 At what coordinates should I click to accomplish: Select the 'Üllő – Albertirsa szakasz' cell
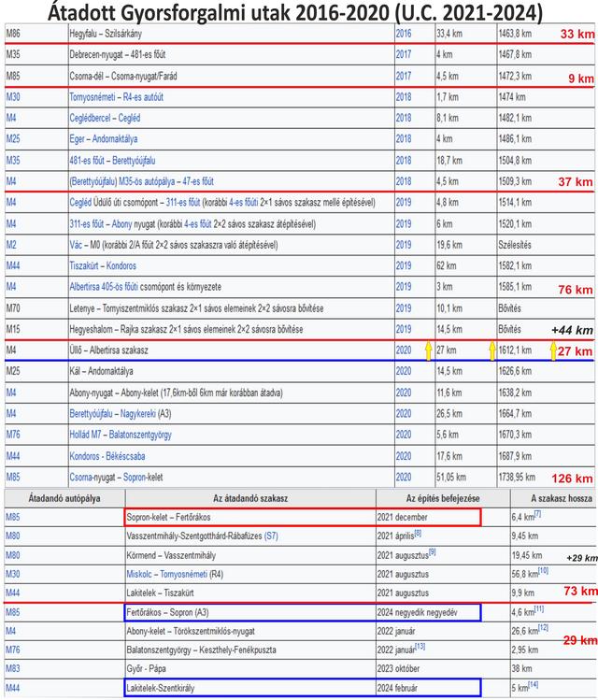pyautogui.click(x=231, y=350)
